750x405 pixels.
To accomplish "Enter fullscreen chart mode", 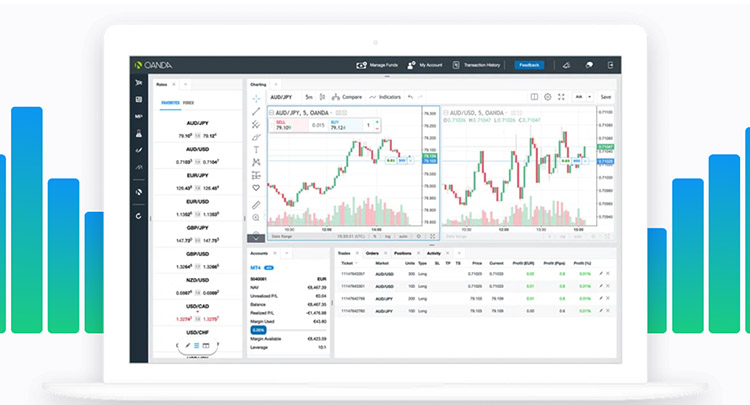I will click(561, 97).
